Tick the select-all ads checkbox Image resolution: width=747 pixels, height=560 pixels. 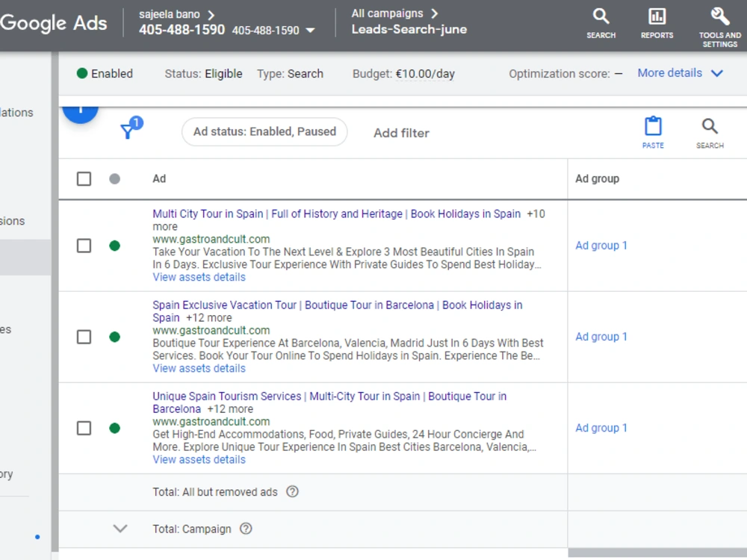pos(84,179)
